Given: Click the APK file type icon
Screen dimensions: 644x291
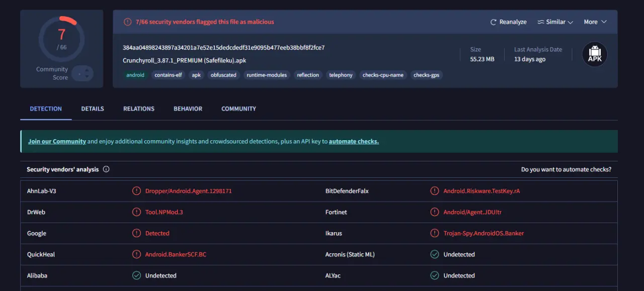Looking at the screenshot, I should [595, 54].
